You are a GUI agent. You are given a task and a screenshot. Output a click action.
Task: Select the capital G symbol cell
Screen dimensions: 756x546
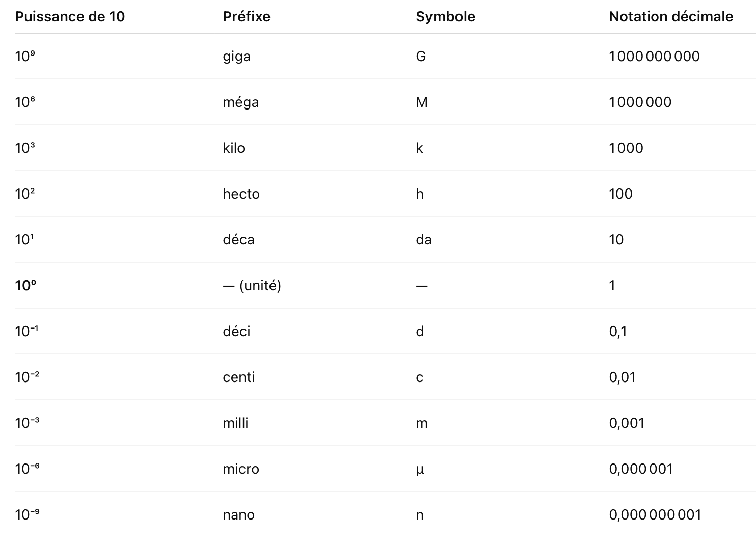421,56
